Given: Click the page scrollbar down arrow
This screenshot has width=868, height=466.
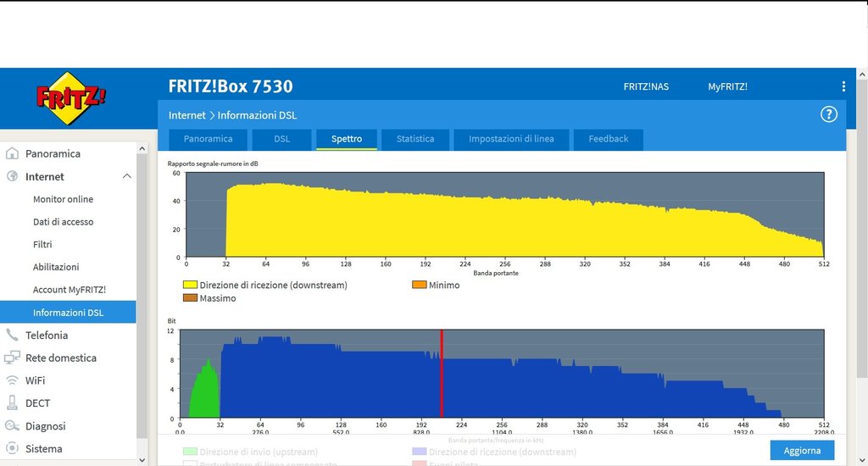Looking at the screenshot, I should click(x=862, y=460).
